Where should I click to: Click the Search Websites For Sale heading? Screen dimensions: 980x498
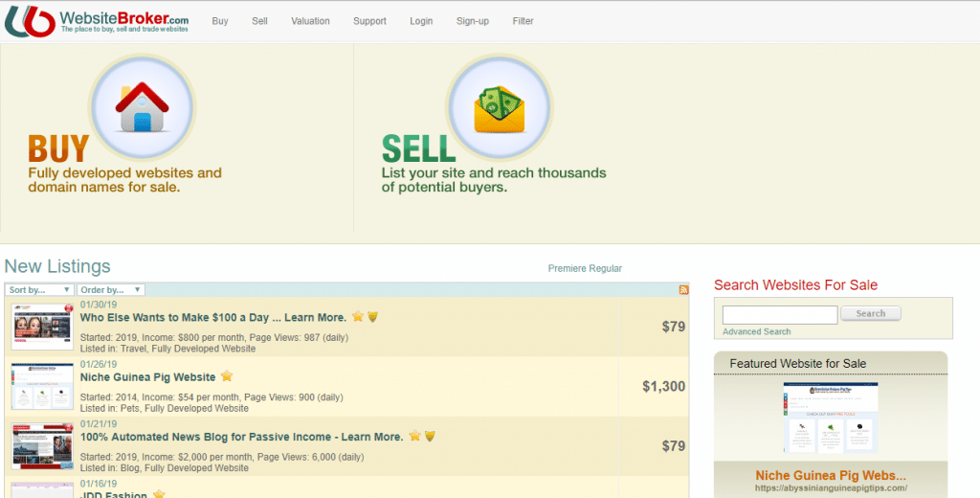[x=795, y=285]
